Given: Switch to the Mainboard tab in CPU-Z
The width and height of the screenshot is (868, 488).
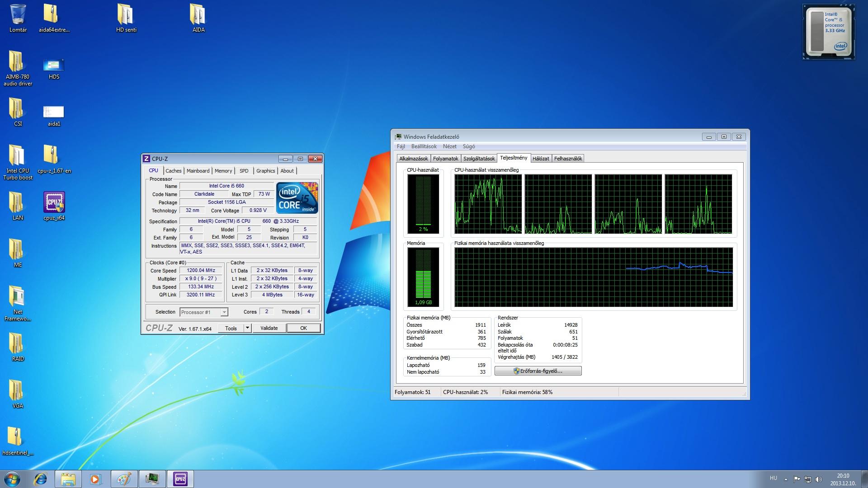Looking at the screenshot, I should [x=198, y=171].
